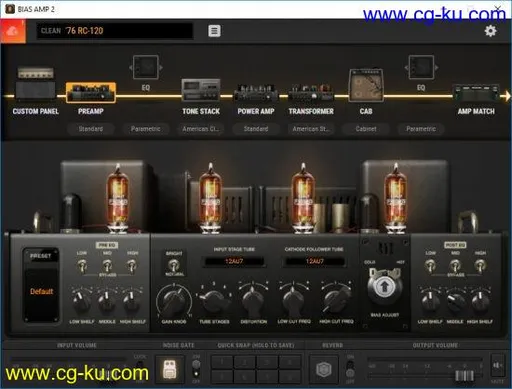512x389 pixels.
Task: Select the Tone Stack module
Action: coord(201,90)
